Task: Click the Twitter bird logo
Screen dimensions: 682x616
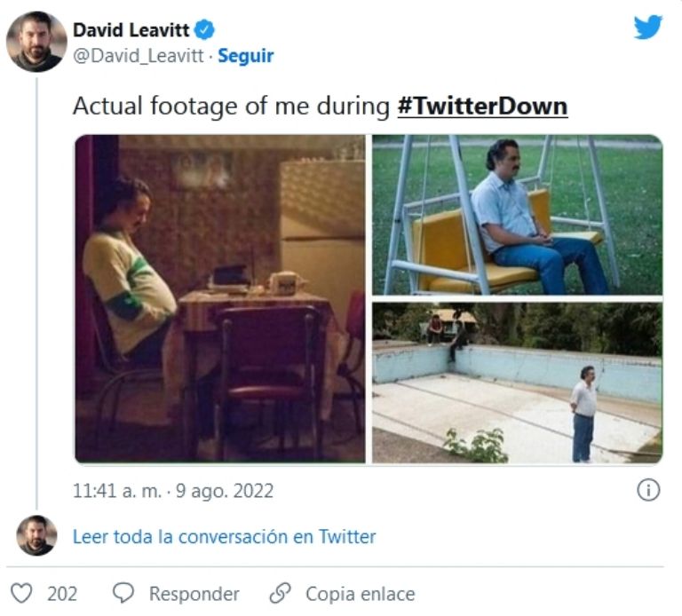Action: (x=647, y=28)
